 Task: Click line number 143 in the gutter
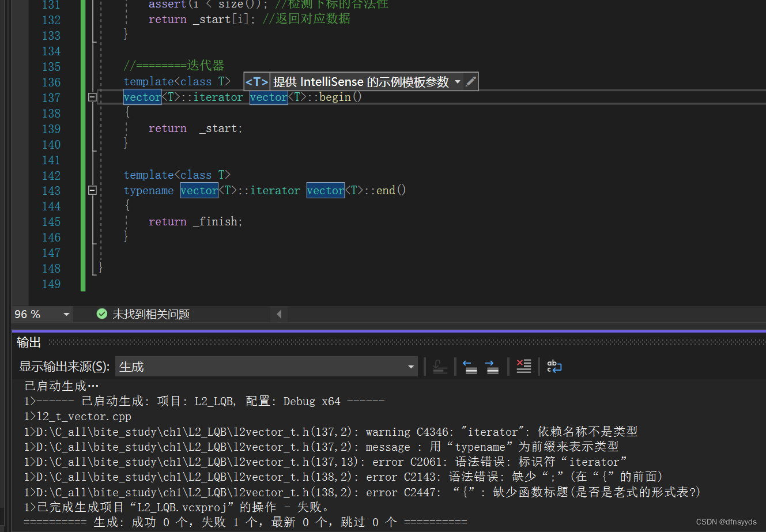pos(51,190)
